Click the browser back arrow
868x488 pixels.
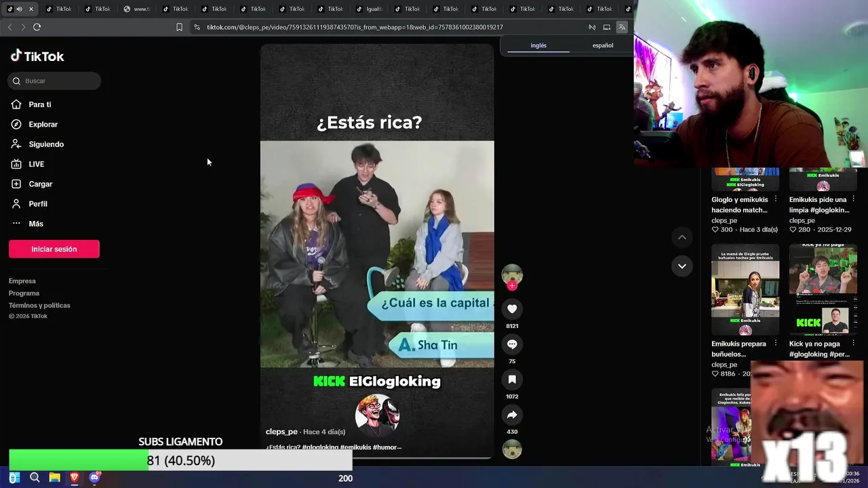tap(9, 27)
